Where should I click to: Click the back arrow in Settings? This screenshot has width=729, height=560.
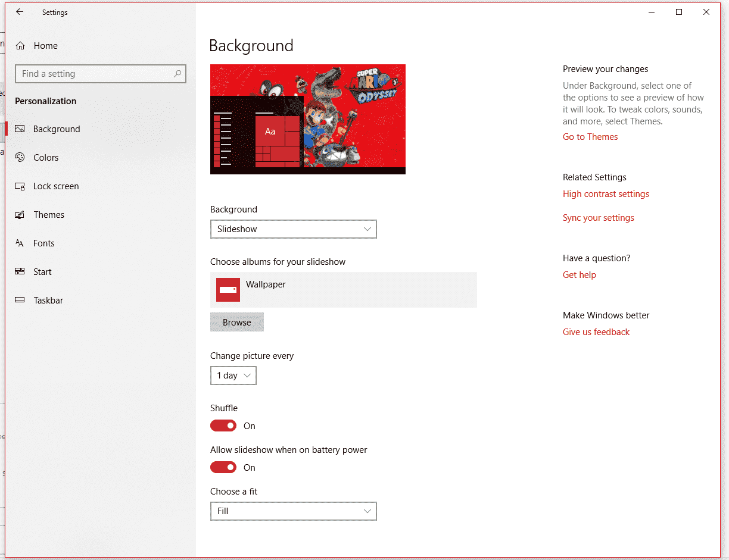click(20, 12)
